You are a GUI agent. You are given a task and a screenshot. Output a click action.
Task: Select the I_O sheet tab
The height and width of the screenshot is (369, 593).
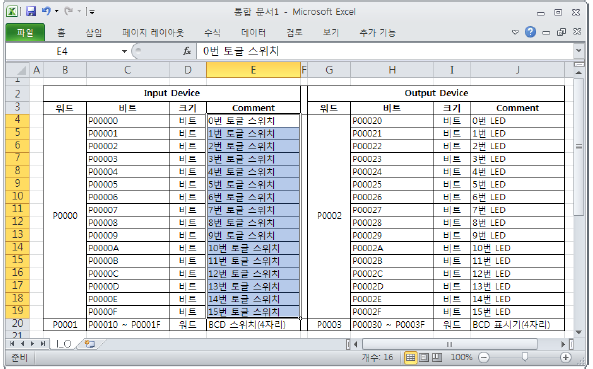[64, 344]
